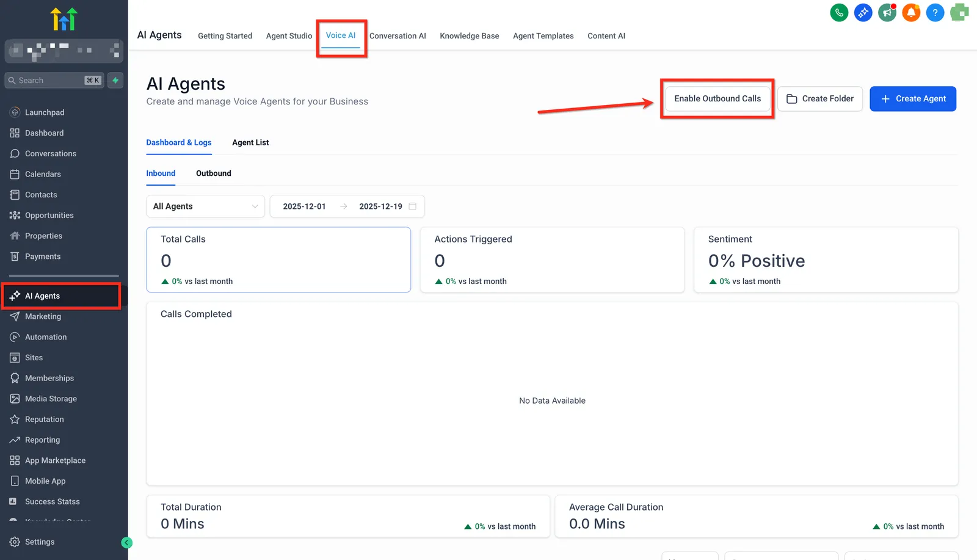Click the Dashboard grid icon

point(15,133)
